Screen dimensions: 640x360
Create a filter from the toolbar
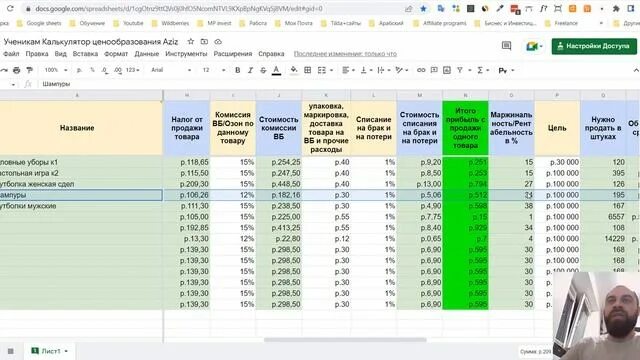tap(460, 70)
